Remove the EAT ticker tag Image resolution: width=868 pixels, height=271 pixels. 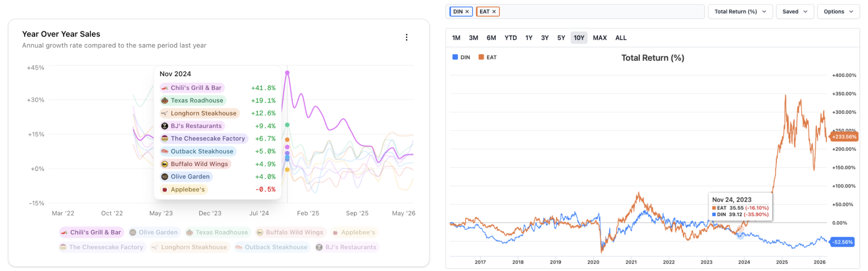494,12
